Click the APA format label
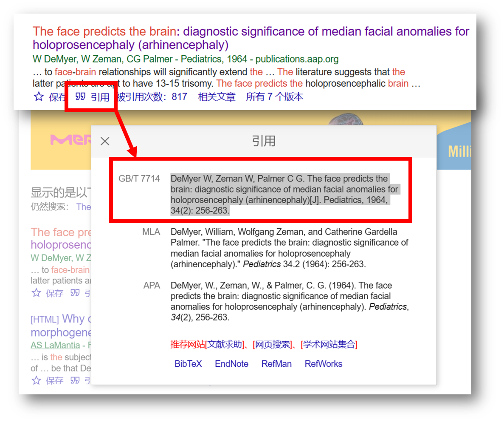Viewport: 504px width, 422px height. (x=152, y=285)
